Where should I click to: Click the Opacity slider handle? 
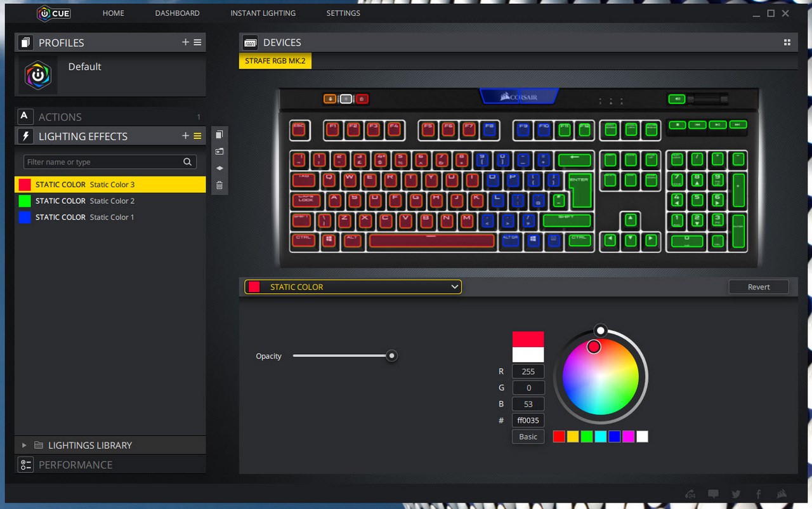tap(392, 356)
